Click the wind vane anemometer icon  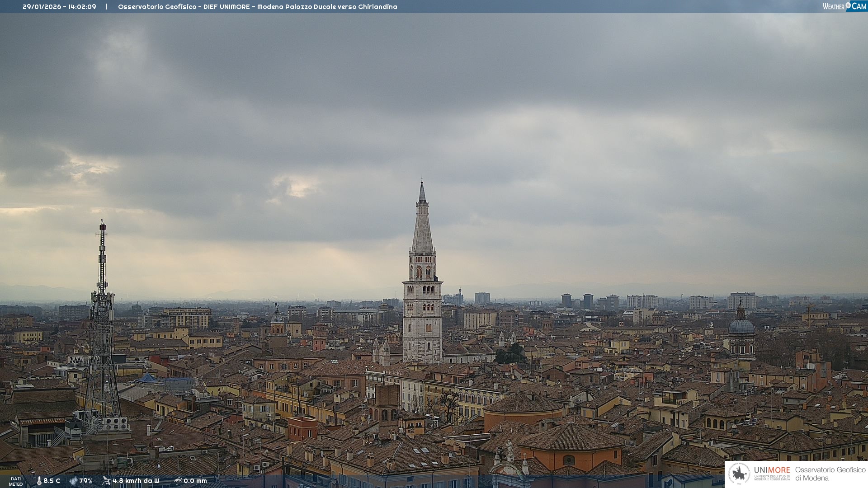pos(106,481)
